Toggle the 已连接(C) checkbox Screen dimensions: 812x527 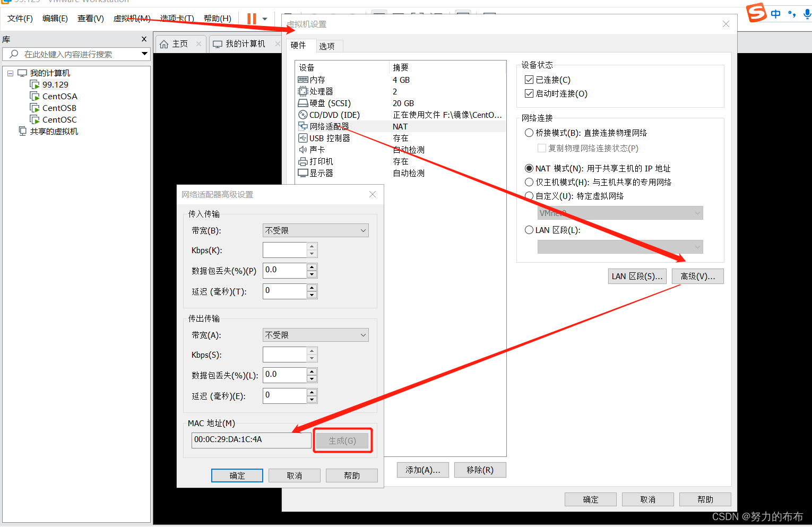529,80
